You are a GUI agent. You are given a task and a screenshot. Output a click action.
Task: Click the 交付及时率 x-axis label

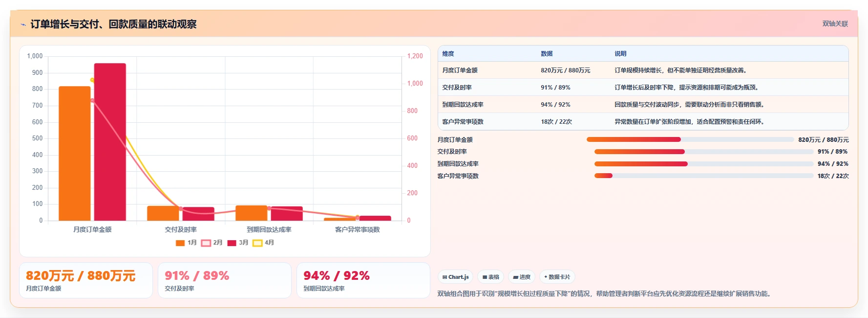point(181,229)
